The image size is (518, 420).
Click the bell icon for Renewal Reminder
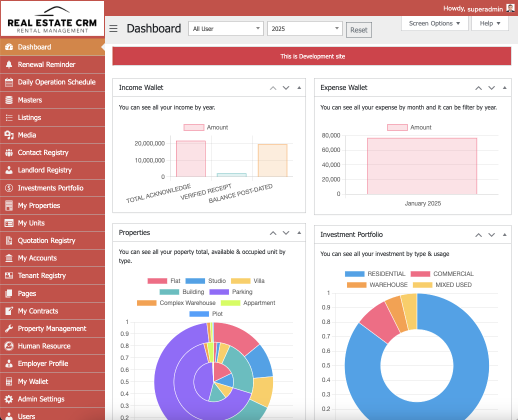(x=9, y=64)
